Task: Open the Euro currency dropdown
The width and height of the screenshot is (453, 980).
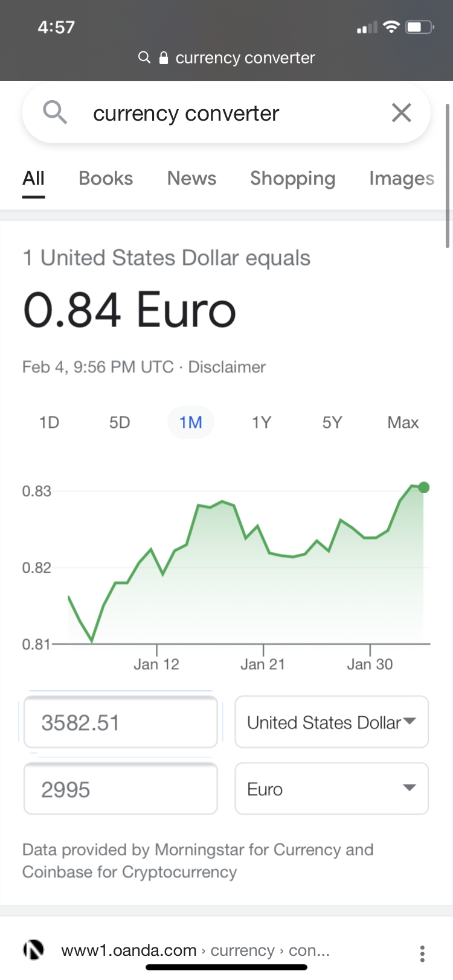Action: pos(332,789)
